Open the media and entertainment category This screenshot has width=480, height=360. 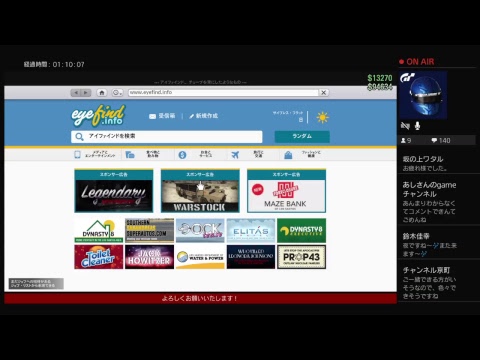click(95, 154)
